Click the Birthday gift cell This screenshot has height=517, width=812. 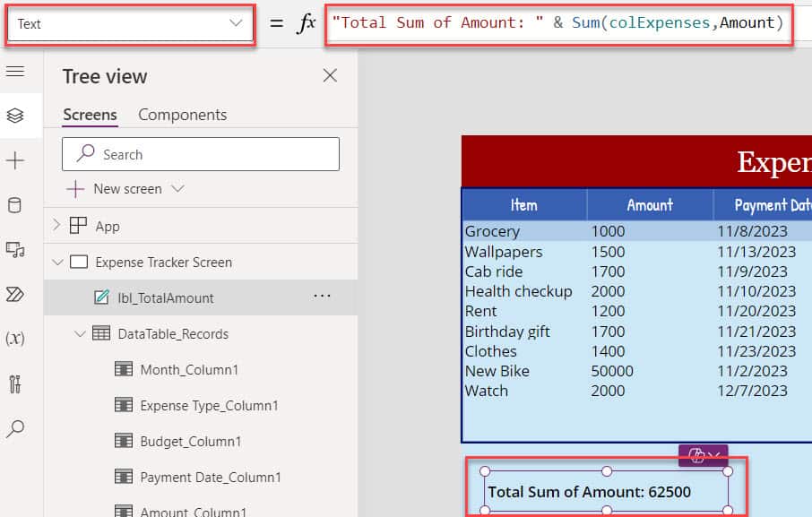tap(507, 332)
